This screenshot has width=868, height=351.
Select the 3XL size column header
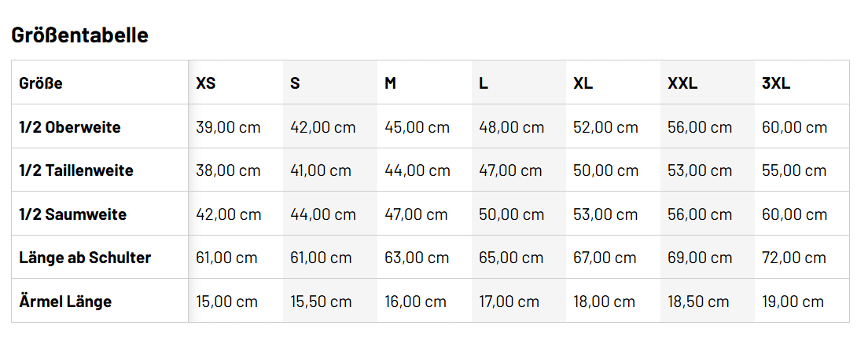pos(776,83)
